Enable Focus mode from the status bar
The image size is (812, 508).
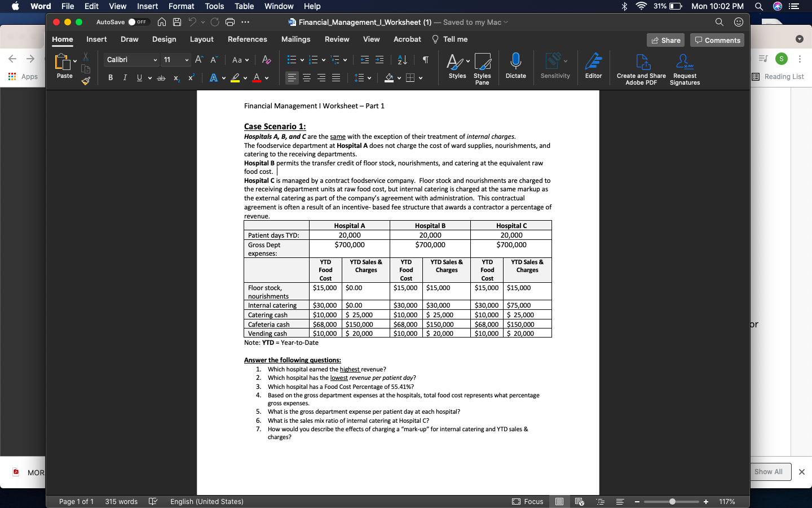528,501
